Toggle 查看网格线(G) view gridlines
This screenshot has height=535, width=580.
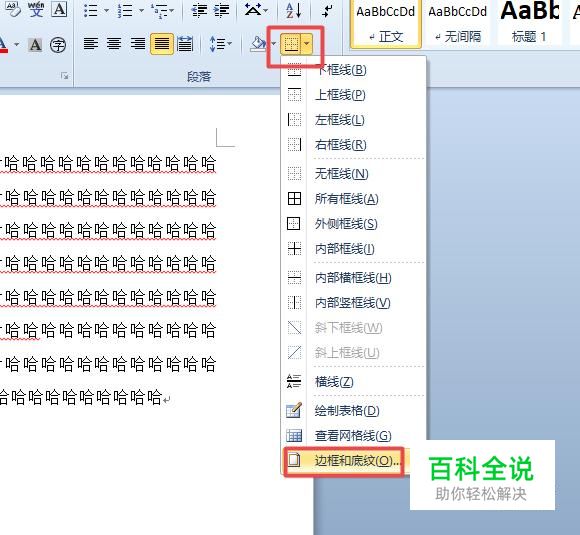tap(353, 435)
